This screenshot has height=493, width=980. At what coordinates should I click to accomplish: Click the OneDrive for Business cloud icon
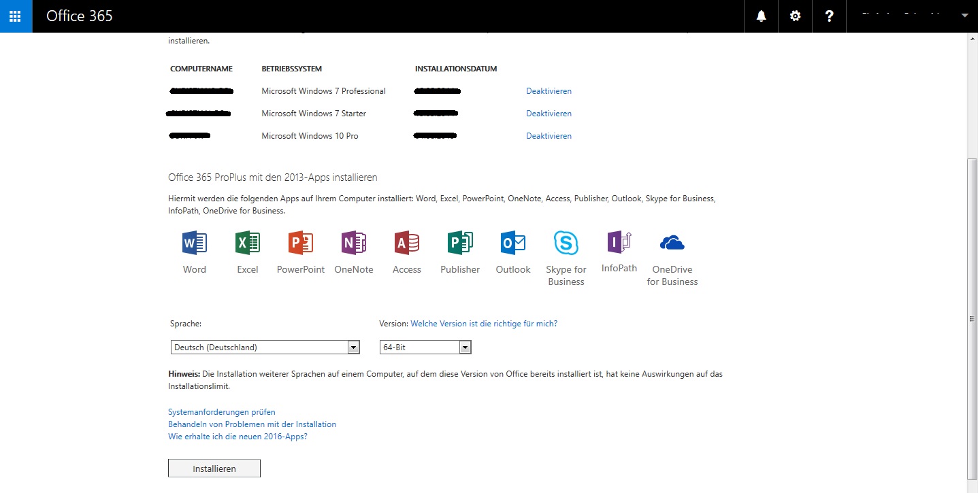click(672, 243)
